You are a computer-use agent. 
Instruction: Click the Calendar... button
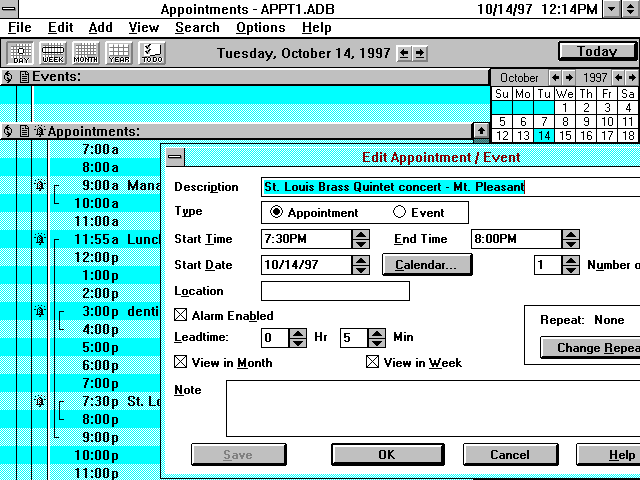pos(427,265)
